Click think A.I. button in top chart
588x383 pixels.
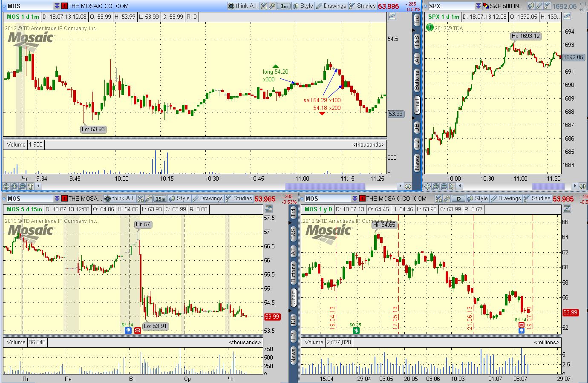coord(242,6)
